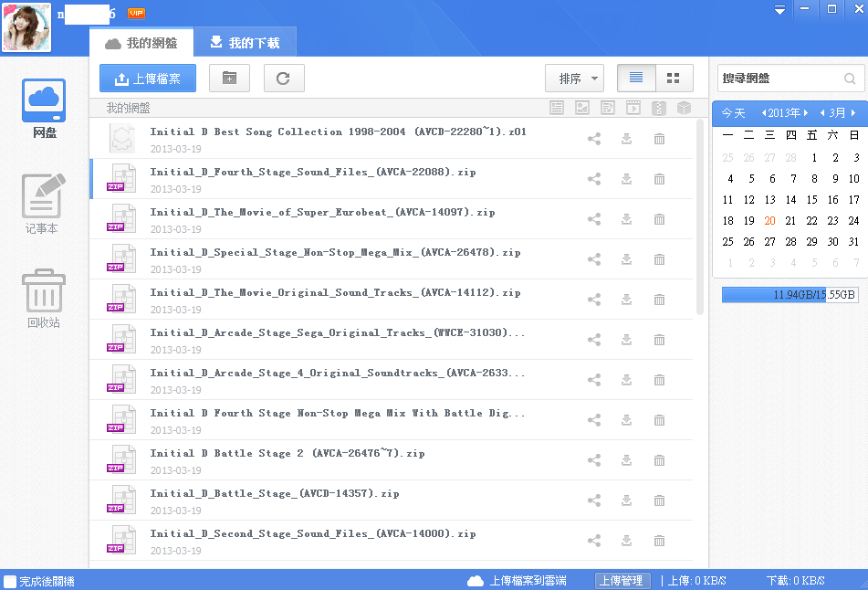This screenshot has height=590, width=868.
Task: Go to next month in calendar
Action: 853,112
